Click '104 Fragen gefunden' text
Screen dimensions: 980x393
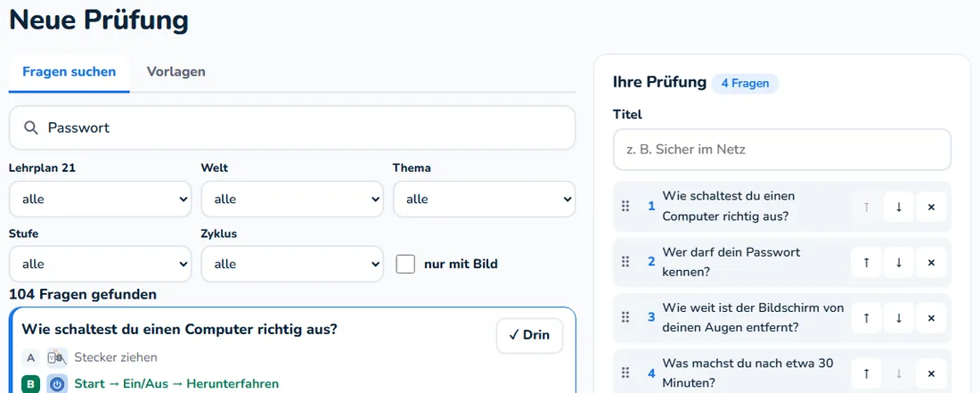click(83, 294)
